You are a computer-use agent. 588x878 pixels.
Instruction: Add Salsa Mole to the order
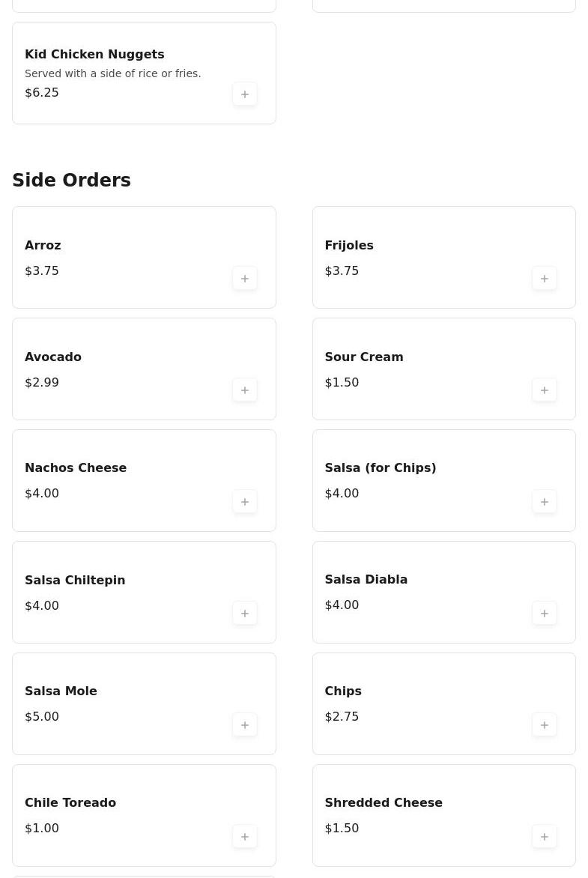point(245,724)
